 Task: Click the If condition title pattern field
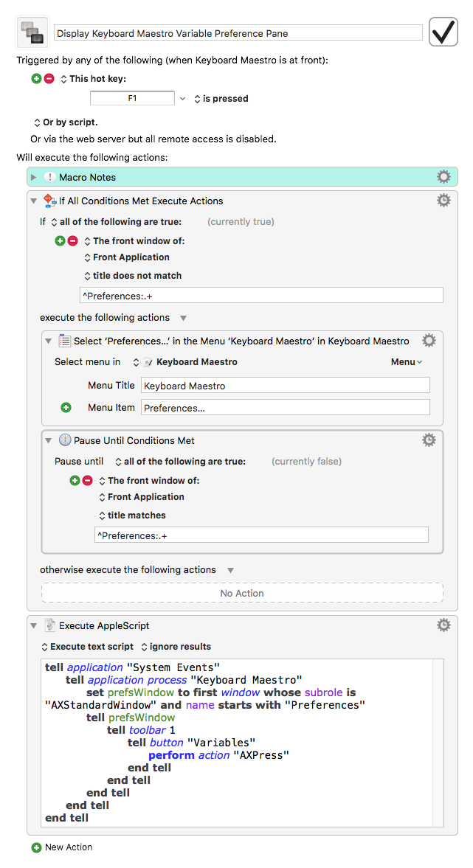coord(261,295)
